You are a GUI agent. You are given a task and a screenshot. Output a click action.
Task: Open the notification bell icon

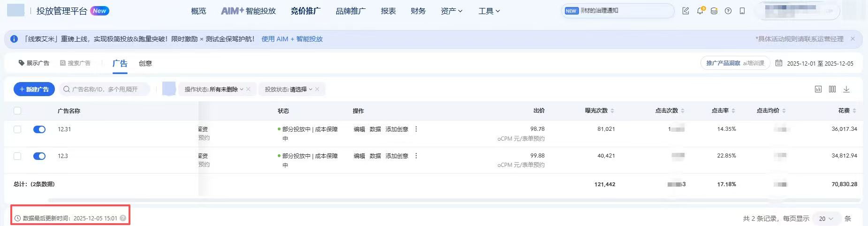pyautogui.click(x=700, y=11)
